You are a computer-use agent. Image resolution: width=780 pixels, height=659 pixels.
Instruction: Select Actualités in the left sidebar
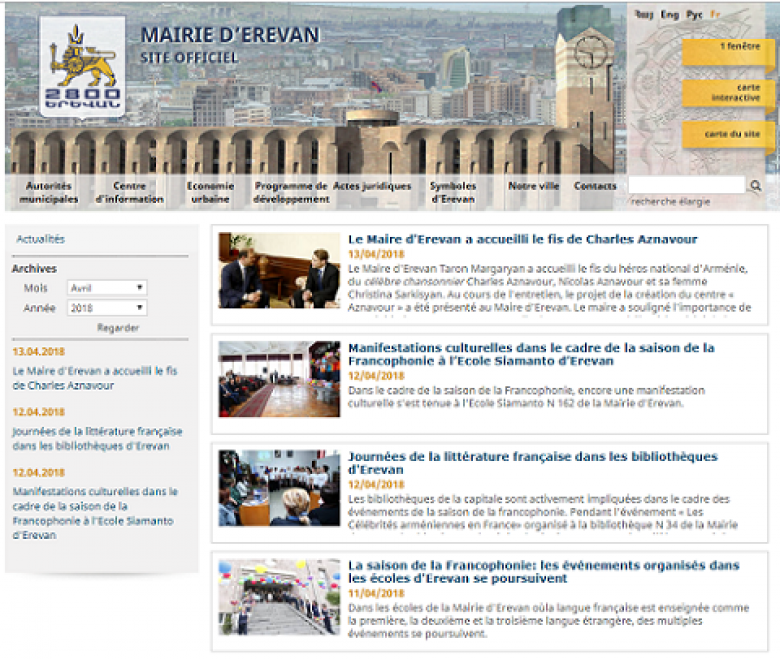pyautogui.click(x=41, y=239)
